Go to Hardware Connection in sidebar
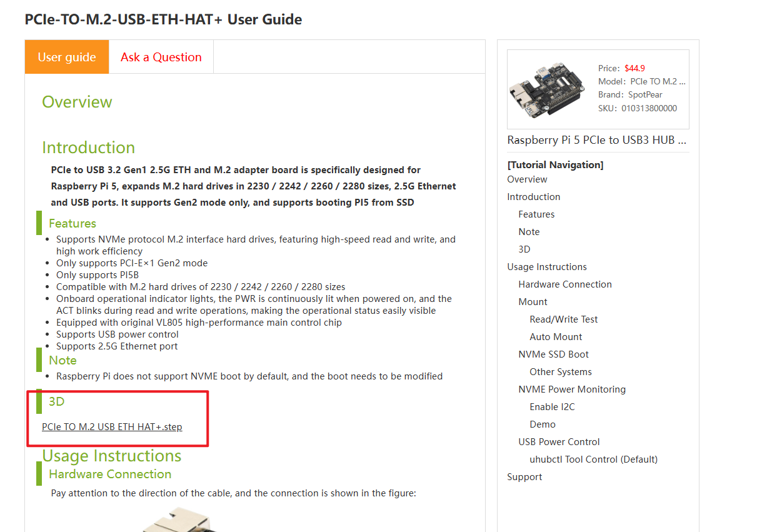The height and width of the screenshot is (532, 767). click(564, 284)
